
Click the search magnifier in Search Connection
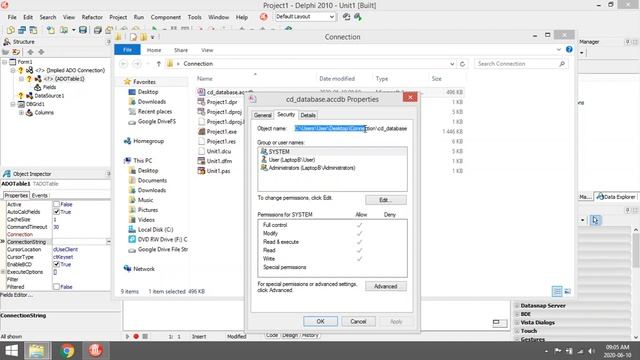pyautogui.click(x=562, y=64)
